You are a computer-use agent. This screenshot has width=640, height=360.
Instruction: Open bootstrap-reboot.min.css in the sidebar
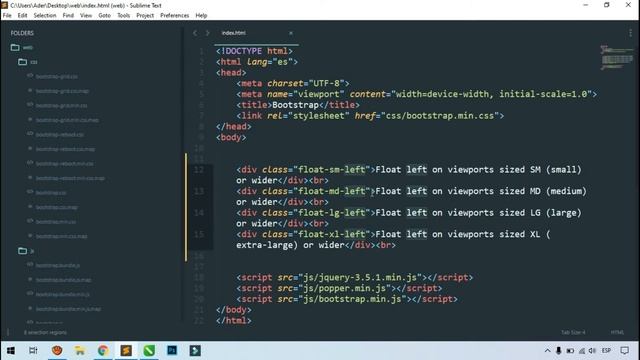pos(64,163)
